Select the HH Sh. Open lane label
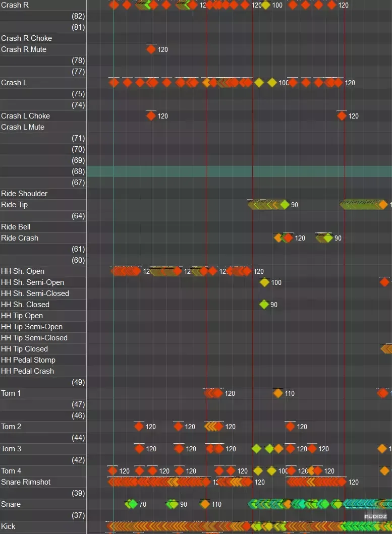392x534 pixels. pyautogui.click(x=23, y=271)
